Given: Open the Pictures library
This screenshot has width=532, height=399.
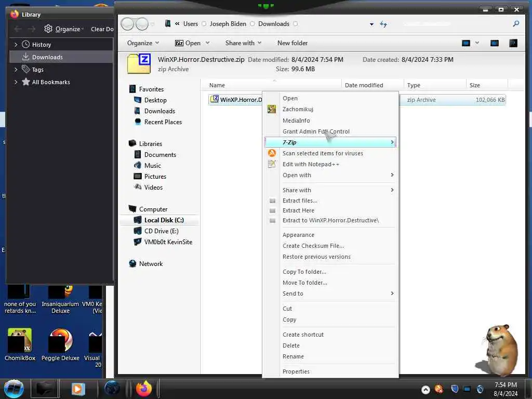Looking at the screenshot, I should (155, 177).
